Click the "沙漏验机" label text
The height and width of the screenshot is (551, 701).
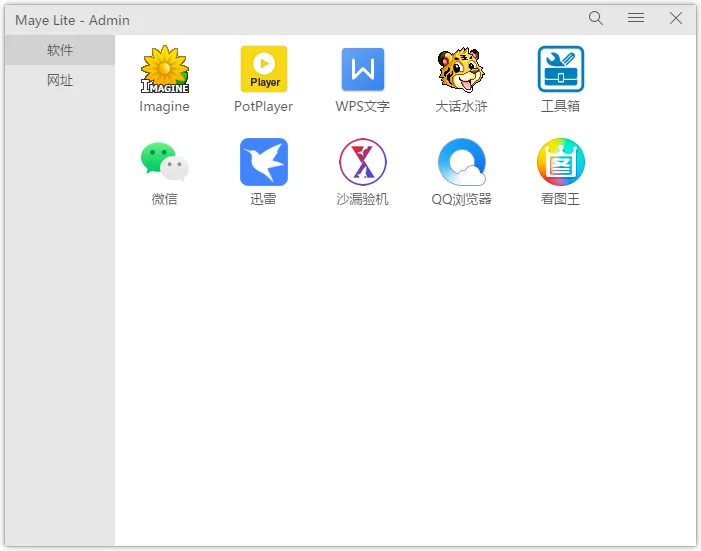[363, 199]
